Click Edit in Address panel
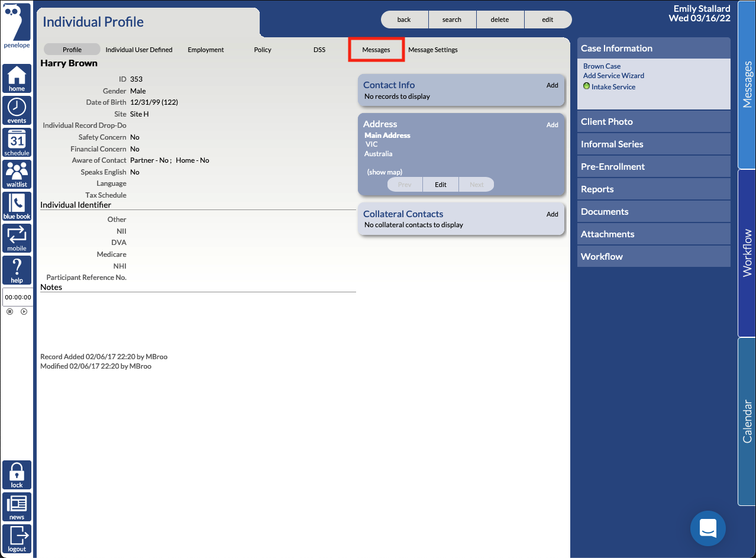 [x=441, y=185]
